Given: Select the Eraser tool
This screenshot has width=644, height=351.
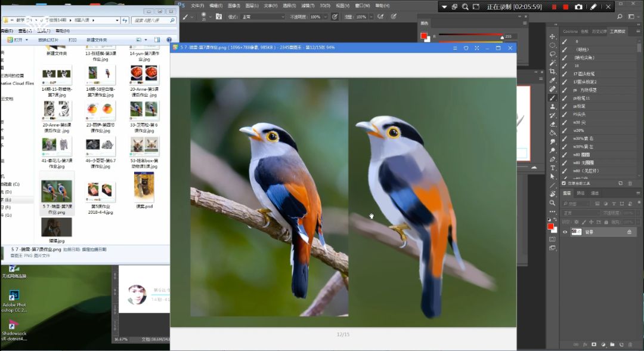Looking at the screenshot, I should (x=552, y=124).
